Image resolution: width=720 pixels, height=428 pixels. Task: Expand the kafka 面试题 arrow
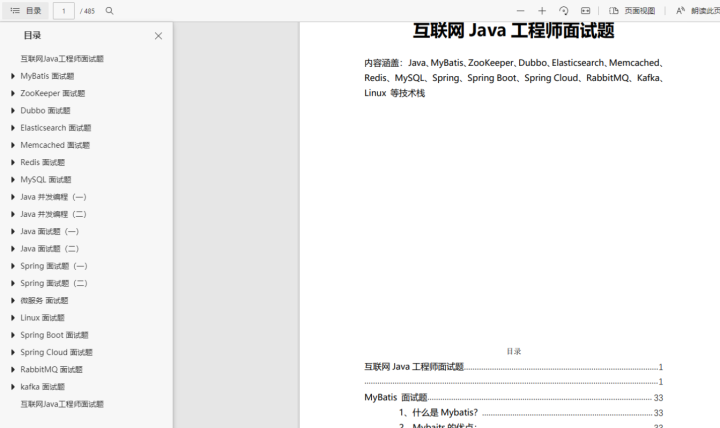click(x=13, y=387)
